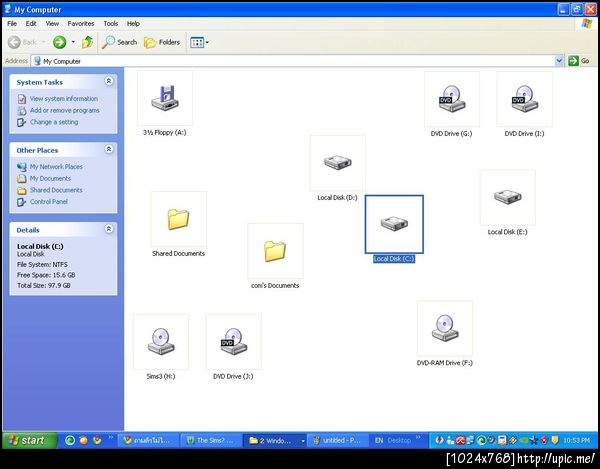Click the Desktop toolbar label in taskbar

(x=399, y=441)
